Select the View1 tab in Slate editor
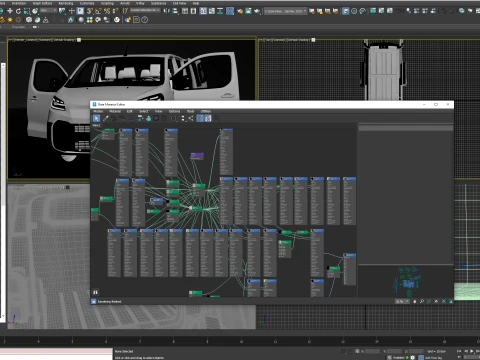The height and width of the screenshot is (360, 480). pyautogui.click(x=96, y=125)
